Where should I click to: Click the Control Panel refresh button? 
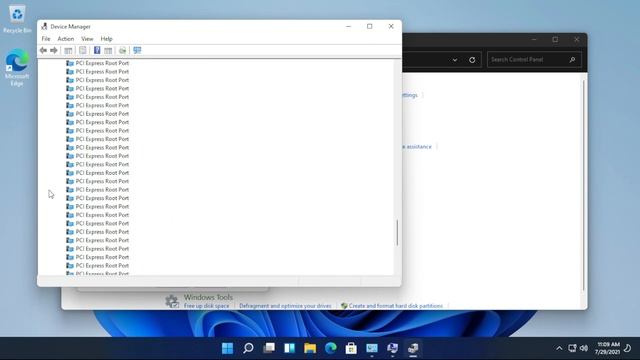[472, 60]
